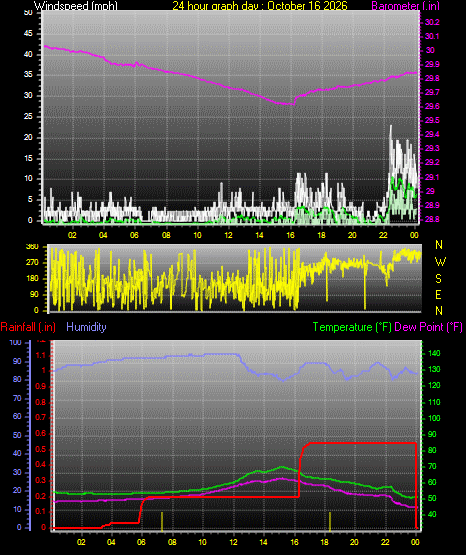This screenshot has width=466, height=555.
Task: Click the "0.7" rainfall axis value
Action: point(41,418)
